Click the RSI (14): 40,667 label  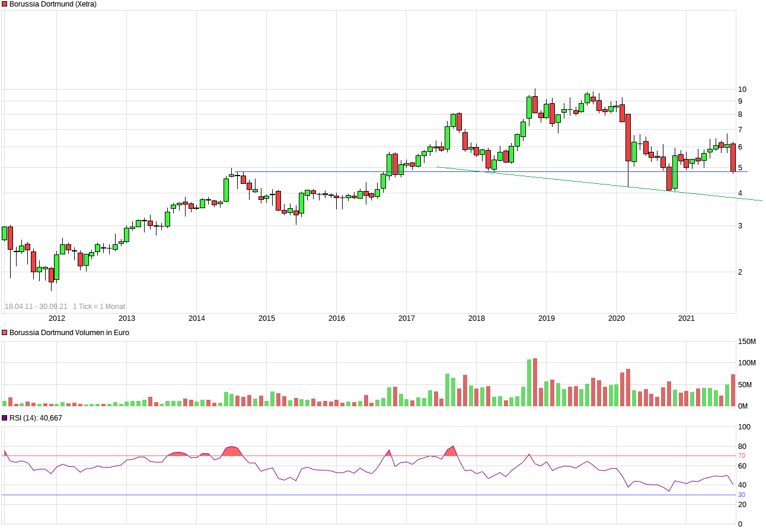tap(36, 418)
